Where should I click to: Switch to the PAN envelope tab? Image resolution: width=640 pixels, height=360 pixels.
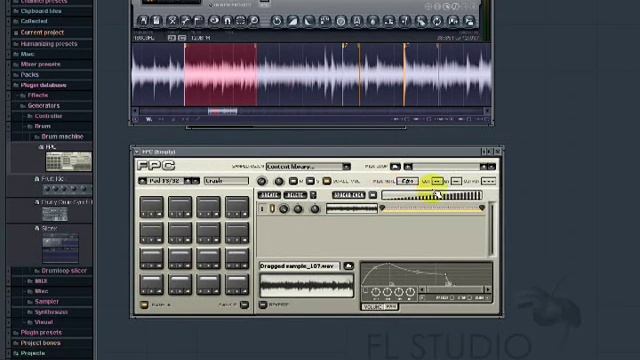coord(391,307)
